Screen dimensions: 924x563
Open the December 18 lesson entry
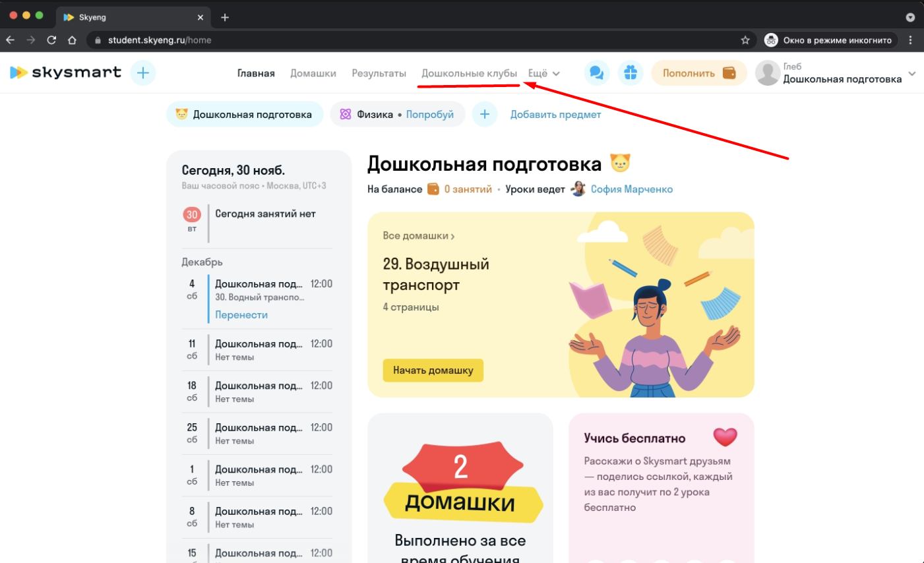(257, 392)
